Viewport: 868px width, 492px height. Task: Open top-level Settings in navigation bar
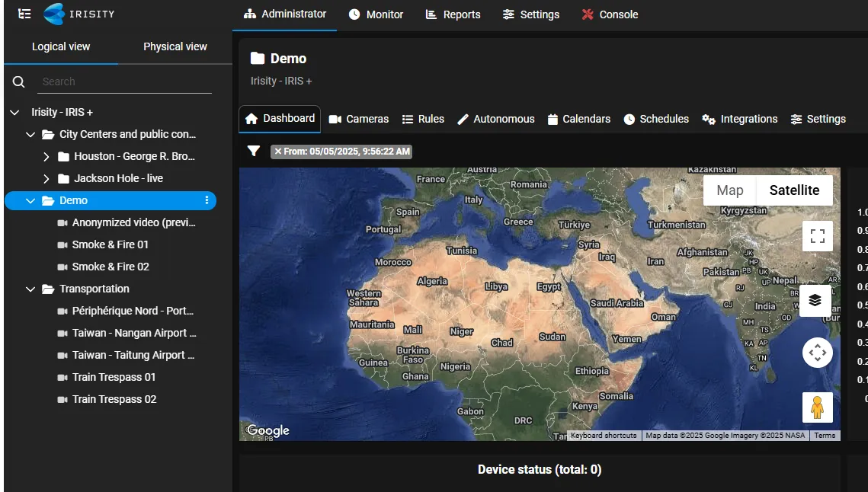click(x=531, y=14)
